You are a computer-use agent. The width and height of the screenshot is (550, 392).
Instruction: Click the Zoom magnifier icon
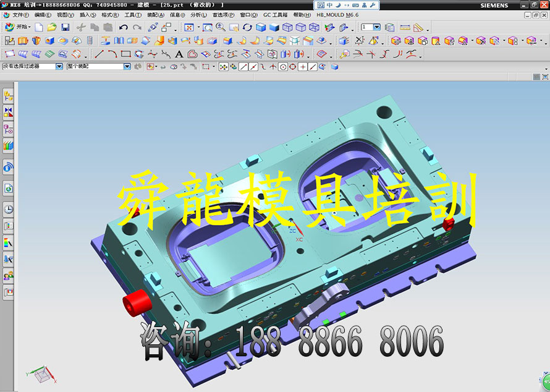coord(221,27)
